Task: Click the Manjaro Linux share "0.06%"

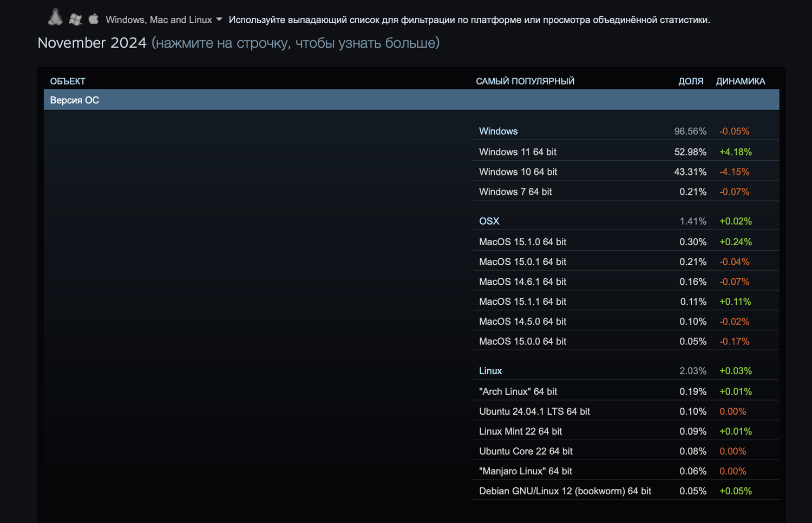Action: [693, 472]
